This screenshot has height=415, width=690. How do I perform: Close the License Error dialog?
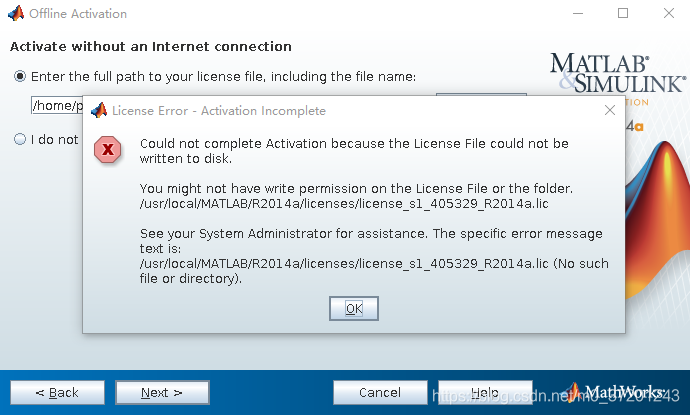point(610,110)
